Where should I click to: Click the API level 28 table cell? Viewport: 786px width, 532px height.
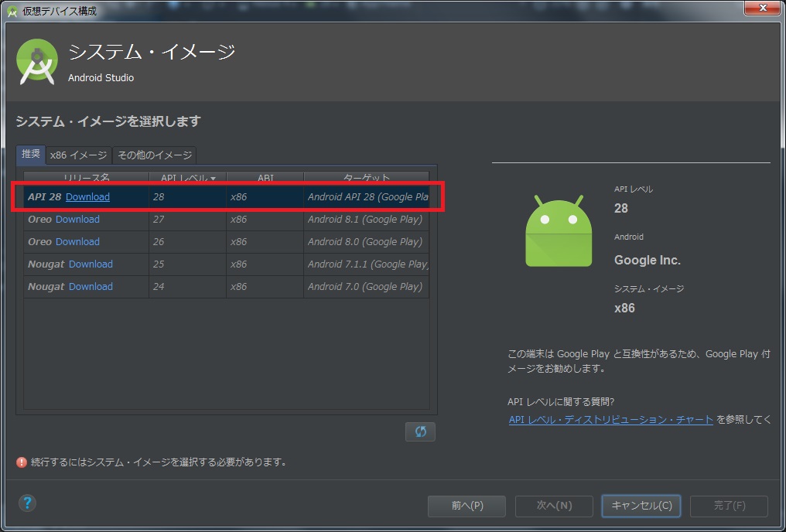188,197
